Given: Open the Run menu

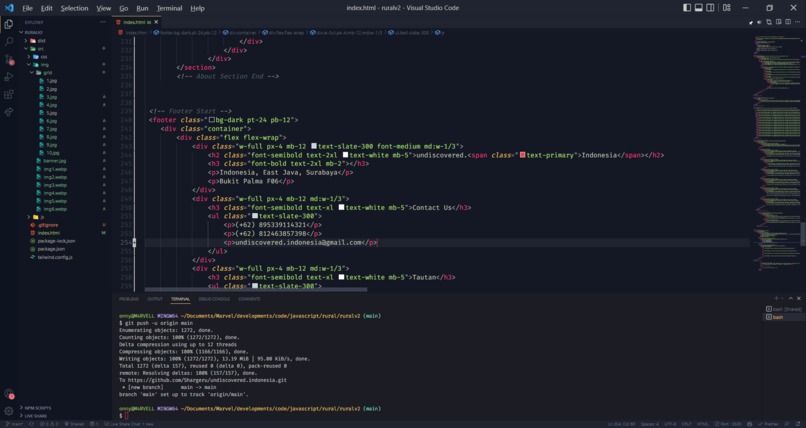Looking at the screenshot, I should coord(142,8).
